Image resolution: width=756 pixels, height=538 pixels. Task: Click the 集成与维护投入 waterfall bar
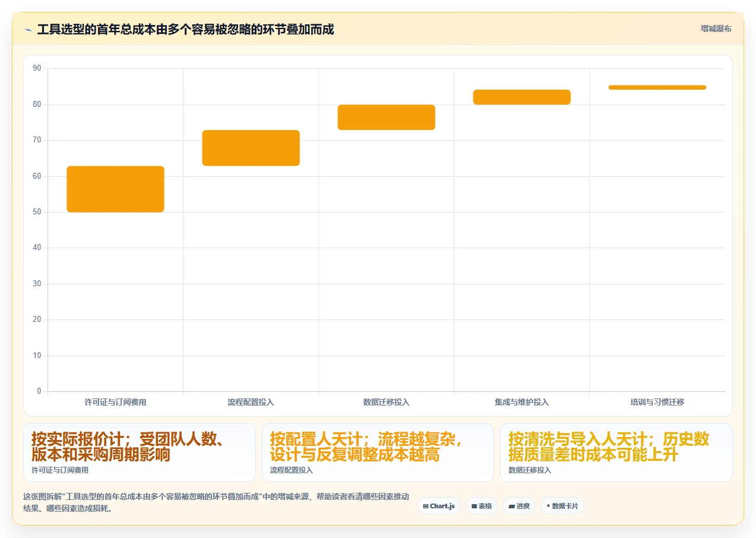(522, 97)
